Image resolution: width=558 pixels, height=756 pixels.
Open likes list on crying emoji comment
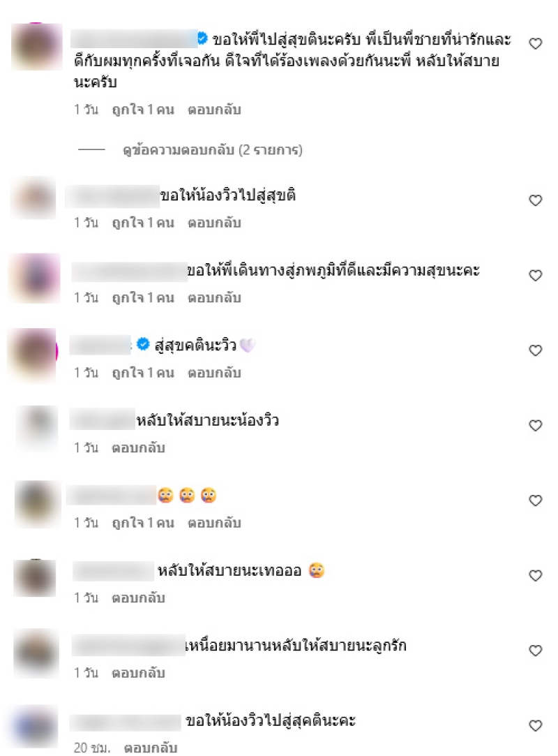(x=143, y=523)
